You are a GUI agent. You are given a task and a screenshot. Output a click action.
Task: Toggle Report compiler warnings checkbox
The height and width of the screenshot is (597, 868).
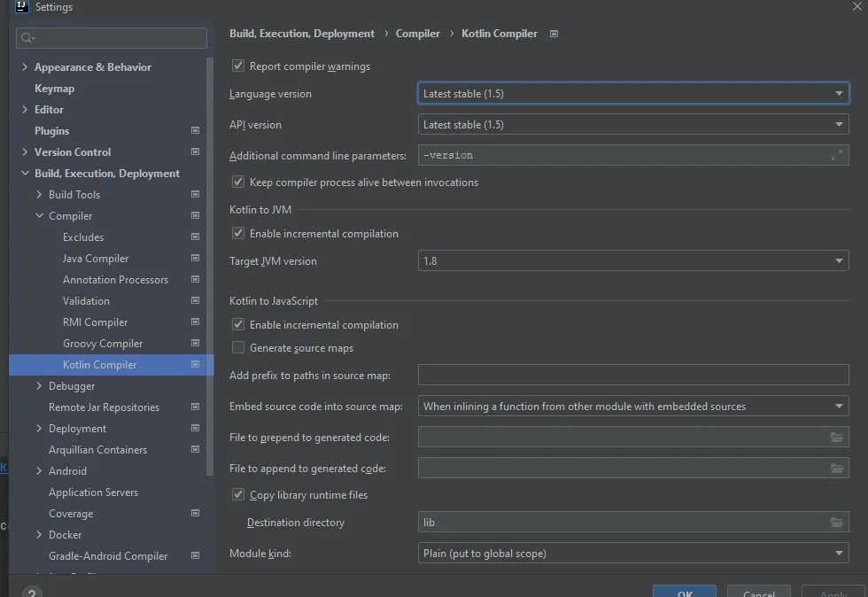(238, 66)
